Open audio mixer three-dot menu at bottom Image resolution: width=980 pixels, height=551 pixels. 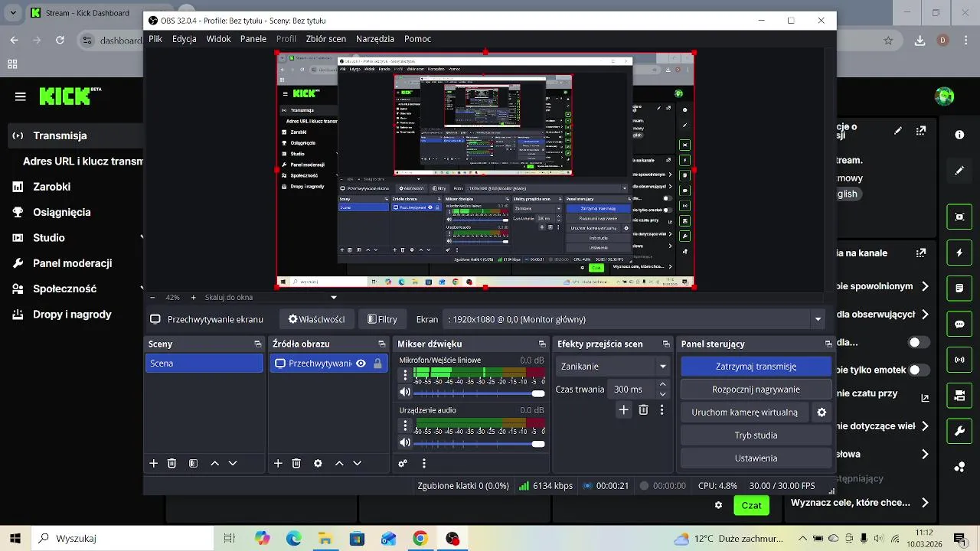click(x=423, y=463)
